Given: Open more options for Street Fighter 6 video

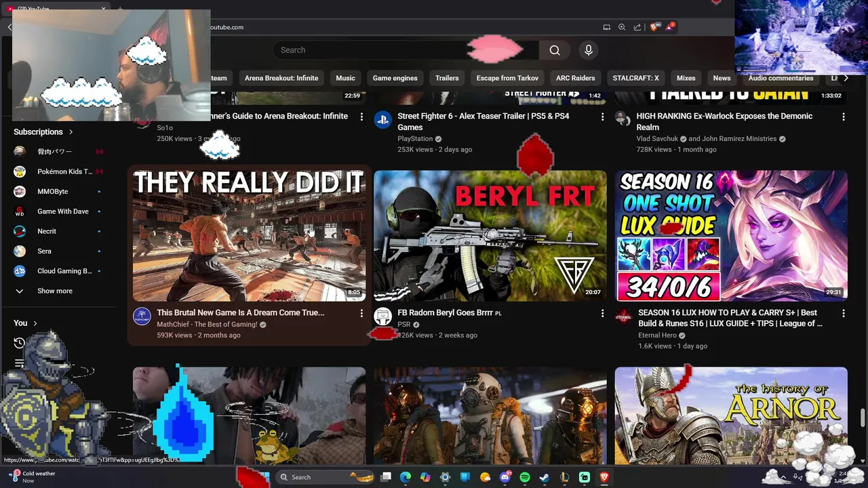Looking at the screenshot, I should coord(602,117).
